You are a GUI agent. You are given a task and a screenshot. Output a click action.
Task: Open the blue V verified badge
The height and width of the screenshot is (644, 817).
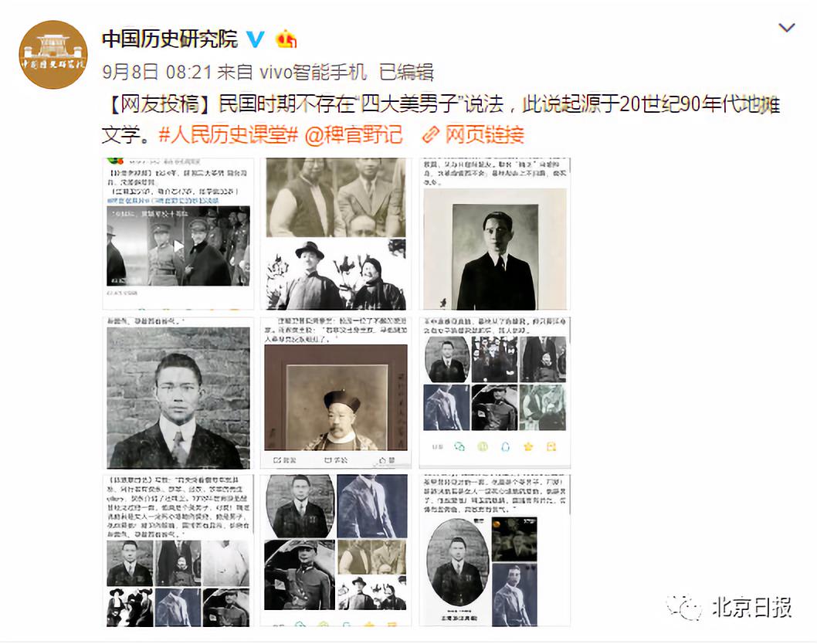click(256, 39)
